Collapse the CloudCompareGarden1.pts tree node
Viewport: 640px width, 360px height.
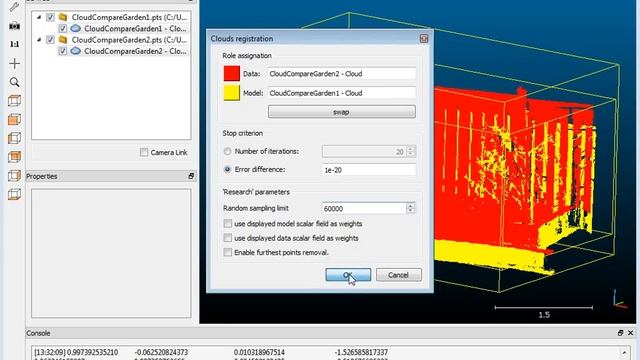[39, 17]
